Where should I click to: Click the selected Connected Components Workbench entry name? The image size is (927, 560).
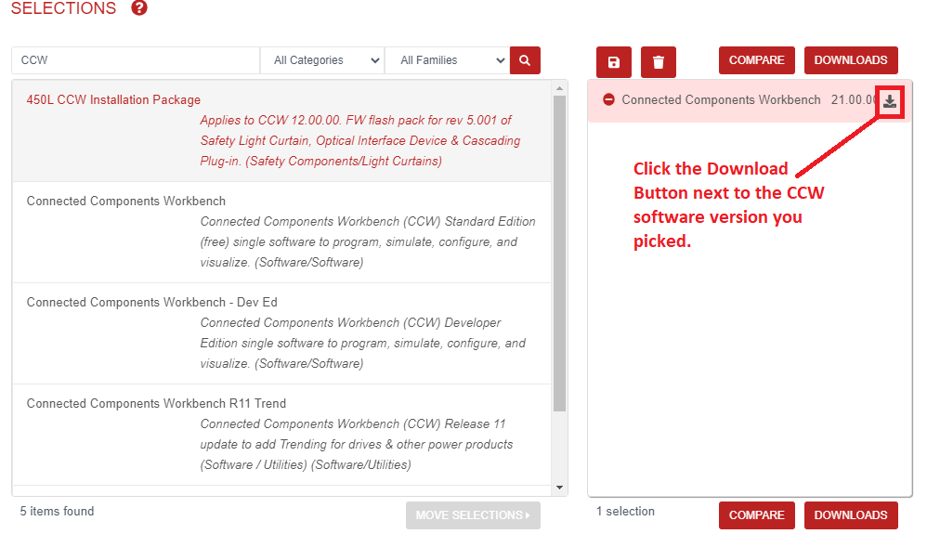tap(721, 100)
